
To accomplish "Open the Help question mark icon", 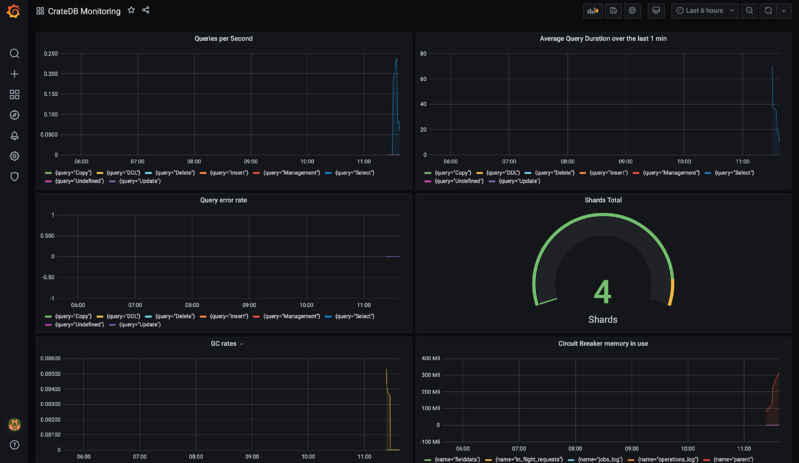I will [14, 445].
